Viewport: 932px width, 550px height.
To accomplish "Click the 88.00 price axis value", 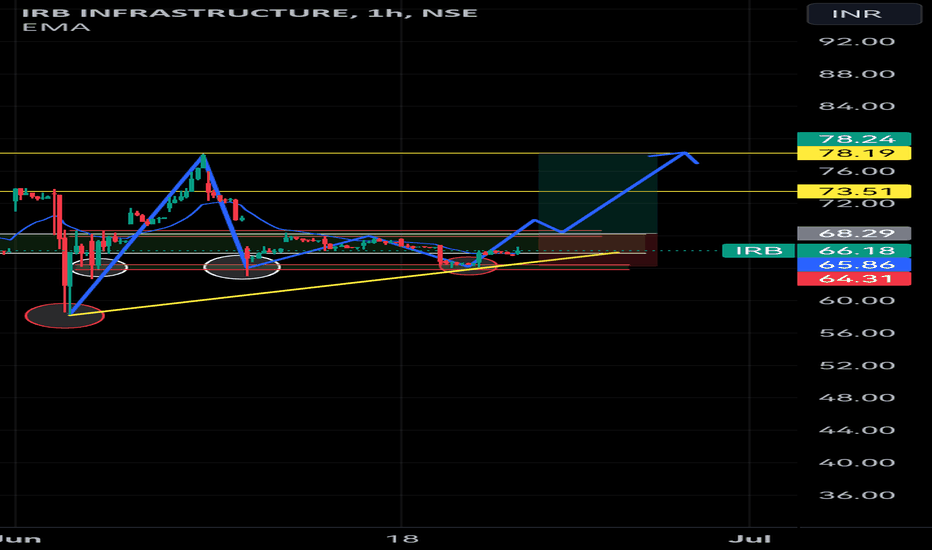I will 857,74.
